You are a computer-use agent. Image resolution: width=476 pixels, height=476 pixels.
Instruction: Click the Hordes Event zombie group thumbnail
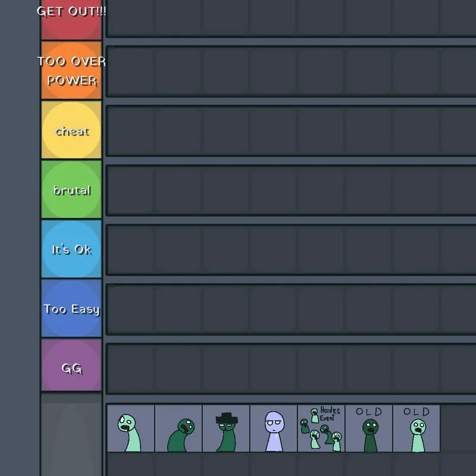321,428
